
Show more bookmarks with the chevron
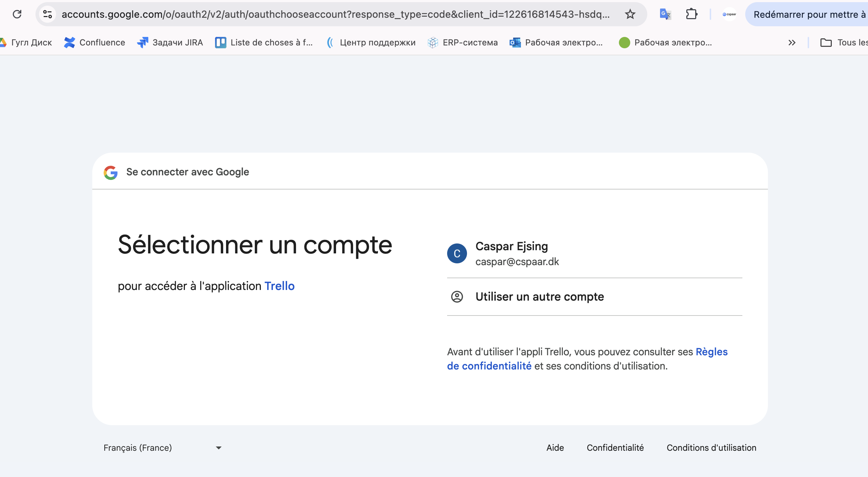(x=792, y=43)
